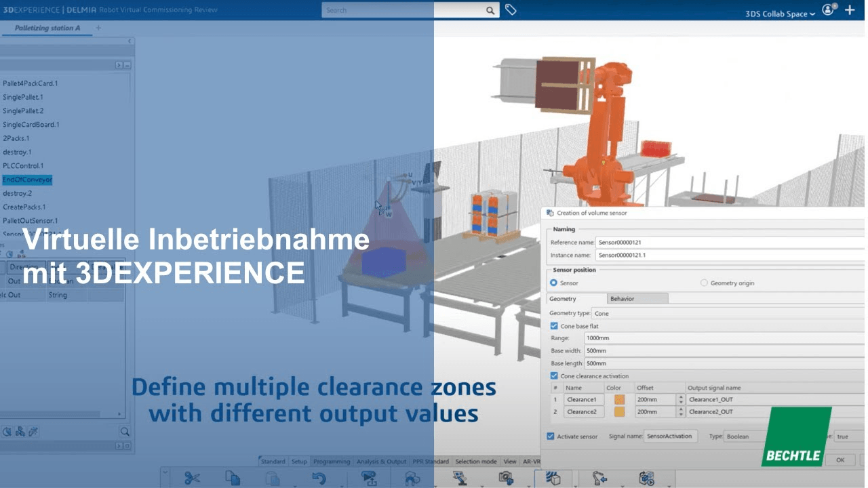The image size is (868, 488).
Task: Open the 3DS Collab Space dropdown
Action: [x=780, y=14]
